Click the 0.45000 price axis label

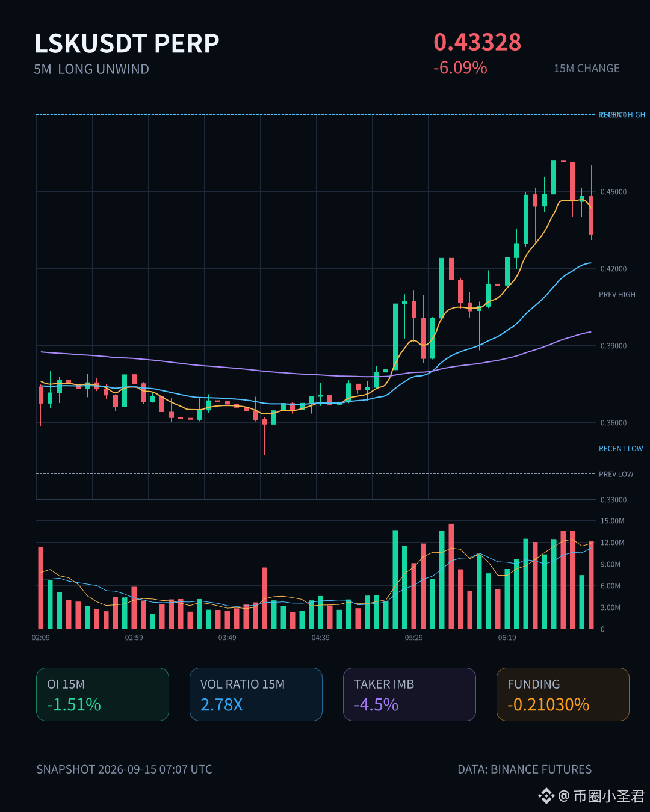613,192
